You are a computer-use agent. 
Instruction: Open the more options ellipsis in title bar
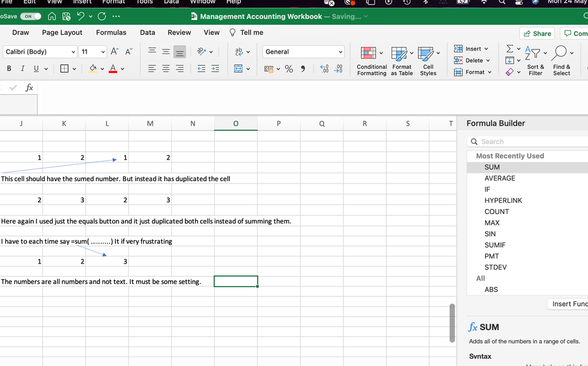coord(117,16)
